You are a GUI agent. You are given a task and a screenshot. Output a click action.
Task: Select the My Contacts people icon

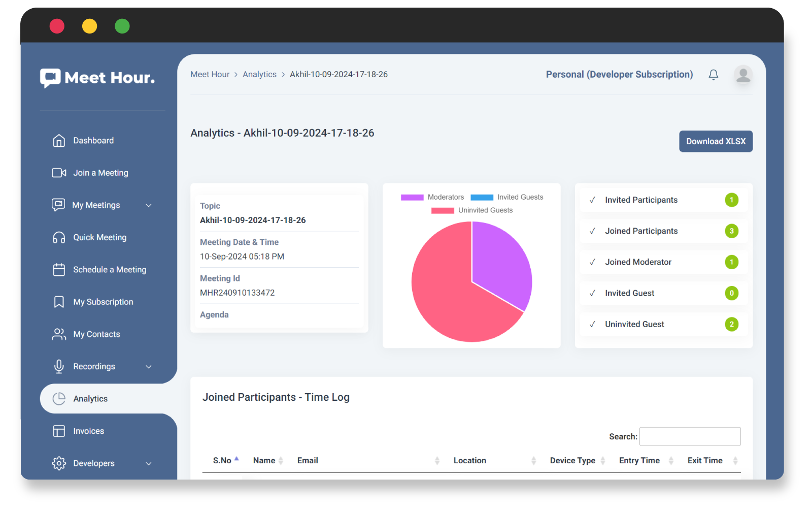(58, 334)
